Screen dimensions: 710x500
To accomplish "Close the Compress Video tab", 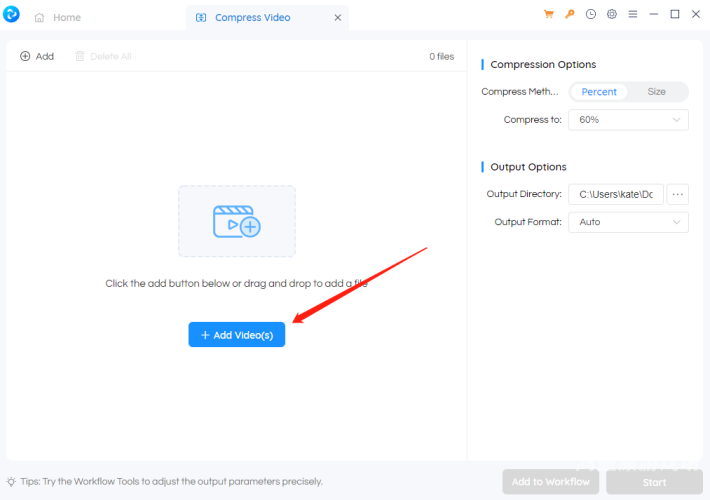I will pyautogui.click(x=338, y=18).
